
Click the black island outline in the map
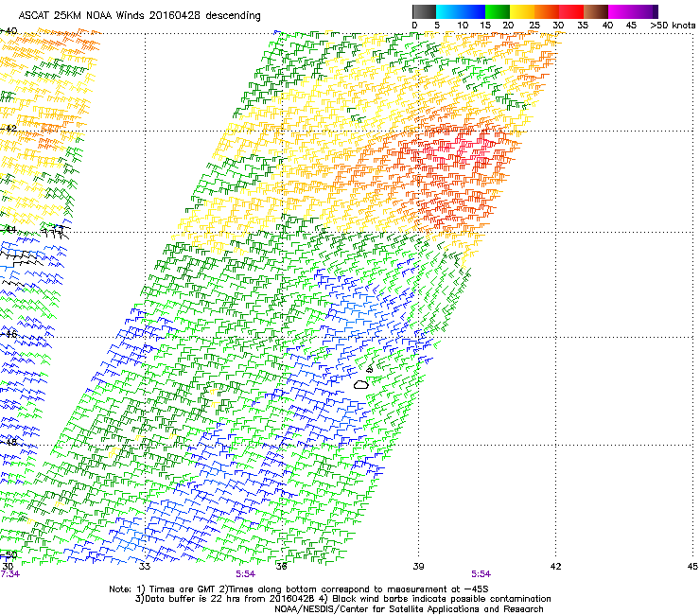(x=361, y=384)
